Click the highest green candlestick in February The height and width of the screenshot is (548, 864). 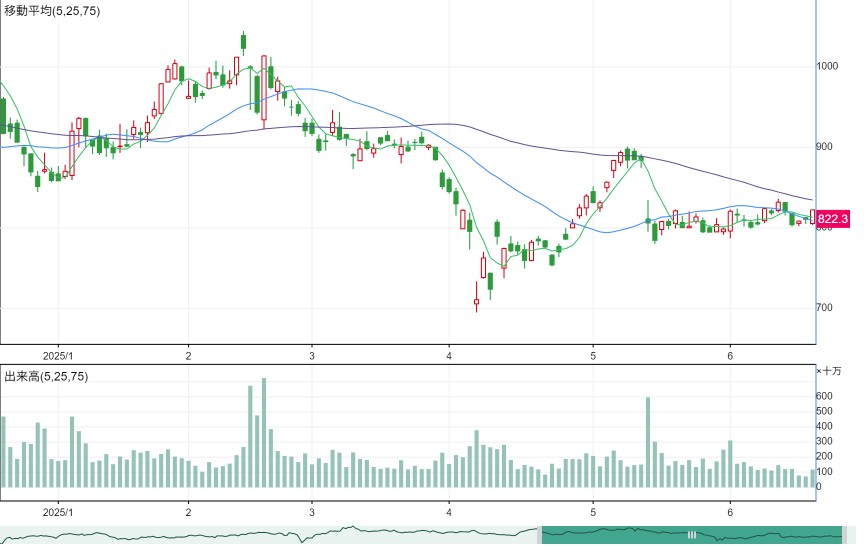click(x=244, y=42)
